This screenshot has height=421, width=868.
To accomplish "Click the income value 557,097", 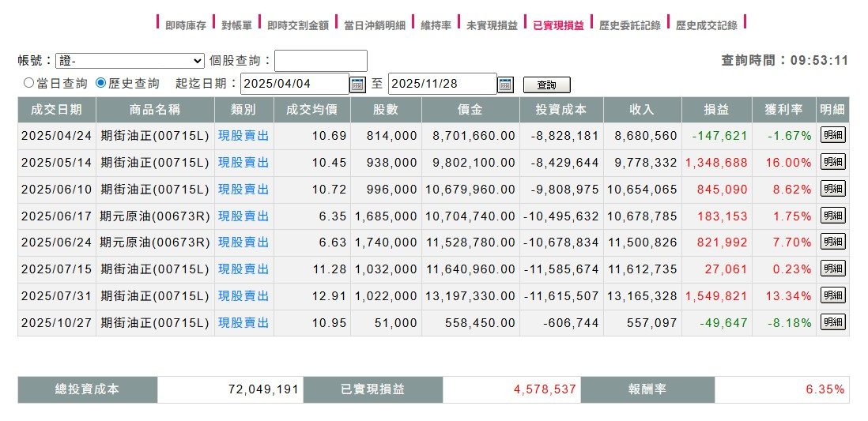I will click(x=651, y=322).
